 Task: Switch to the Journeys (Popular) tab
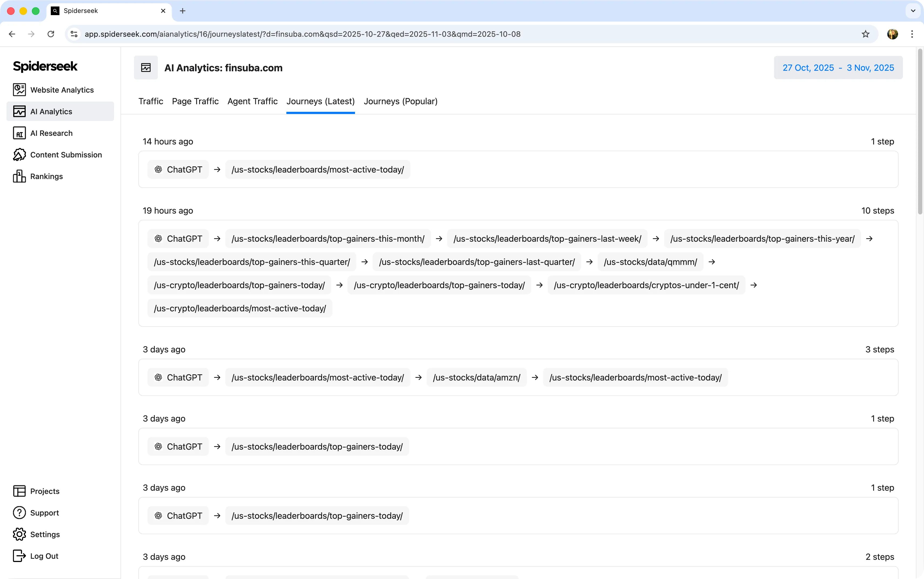[x=400, y=101]
